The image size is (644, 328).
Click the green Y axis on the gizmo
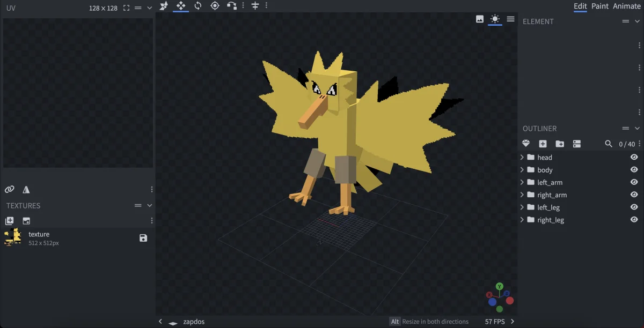[500, 286]
